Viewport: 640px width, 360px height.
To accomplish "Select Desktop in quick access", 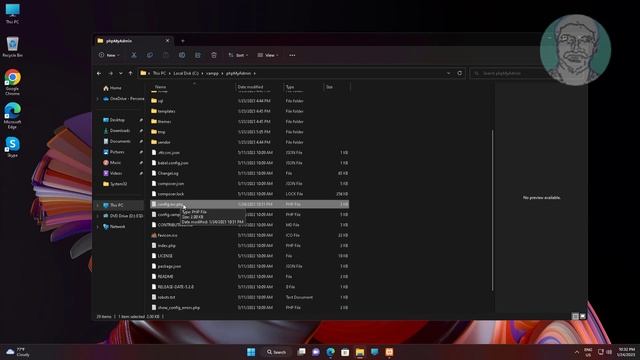I will pos(117,120).
